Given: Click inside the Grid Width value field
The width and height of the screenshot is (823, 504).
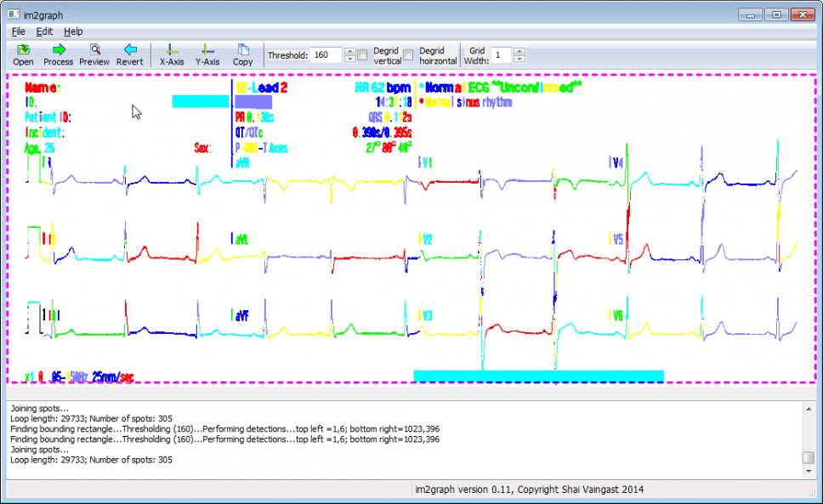Looking at the screenshot, I should pyautogui.click(x=500, y=55).
